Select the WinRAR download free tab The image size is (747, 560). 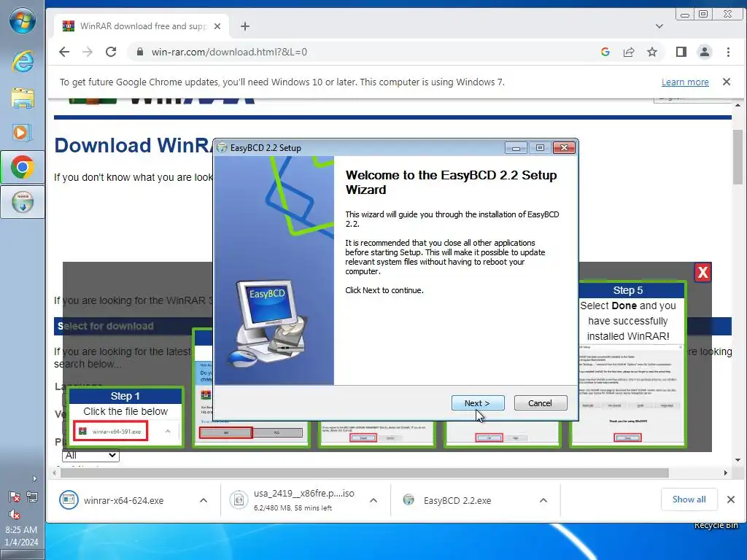141,26
